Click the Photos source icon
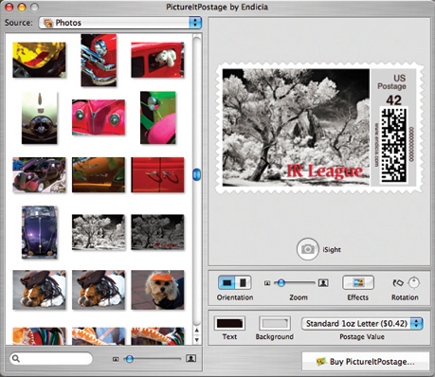The image size is (435, 377). click(49, 23)
